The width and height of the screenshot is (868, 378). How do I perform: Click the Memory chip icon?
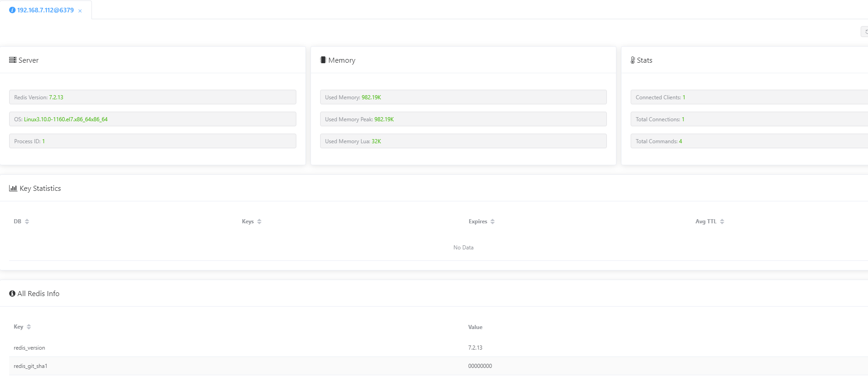point(323,60)
